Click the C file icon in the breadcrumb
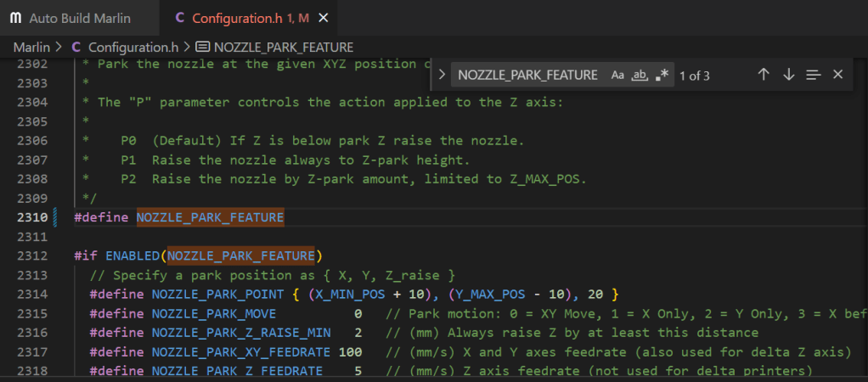 [77, 47]
